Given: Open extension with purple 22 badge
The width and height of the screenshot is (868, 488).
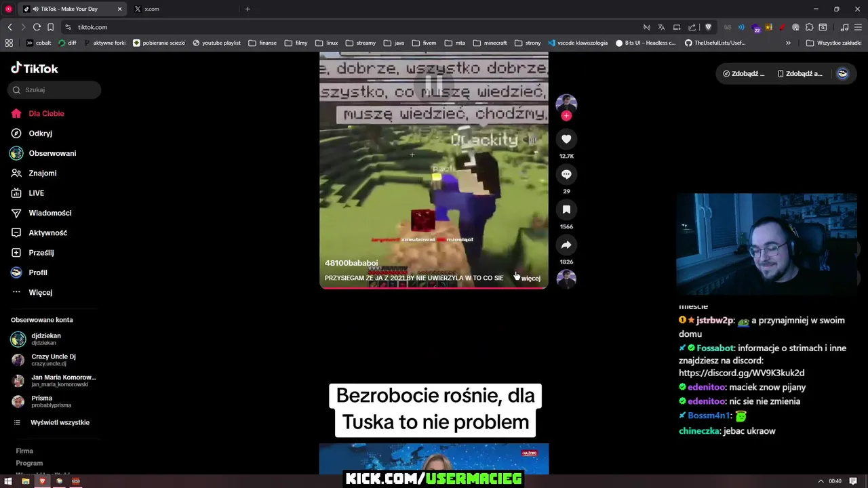Looking at the screenshot, I should pyautogui.click(x=755, y=28).
